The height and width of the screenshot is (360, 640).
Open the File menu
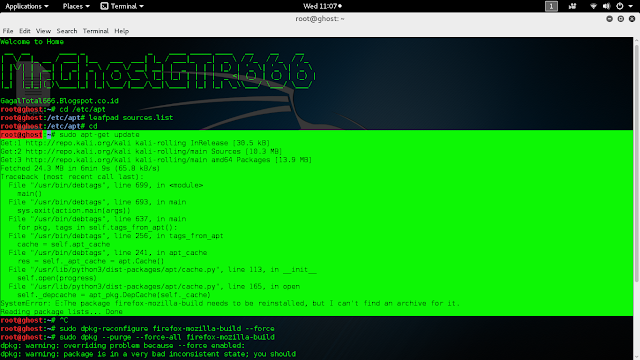point(8,31)
